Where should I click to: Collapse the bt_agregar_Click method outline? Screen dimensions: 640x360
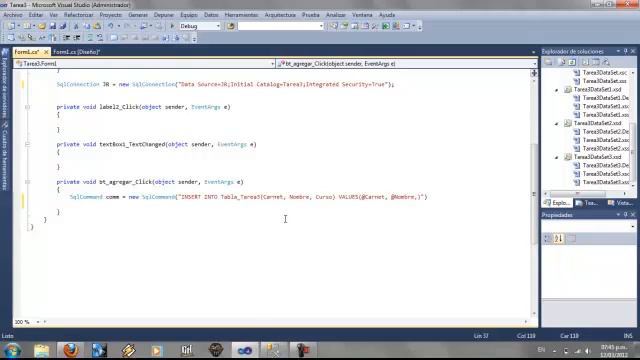(x=27, y=182)
